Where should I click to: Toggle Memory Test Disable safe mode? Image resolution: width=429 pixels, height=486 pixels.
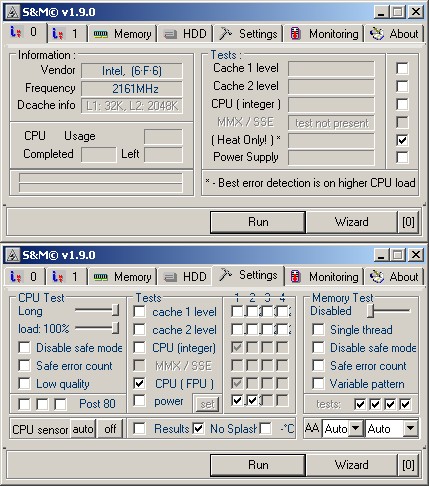pyautogui.click(x=318, y=347)
